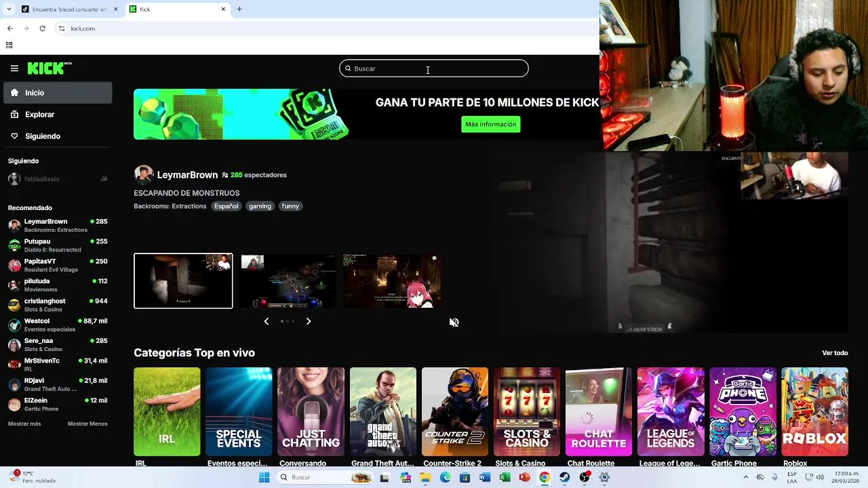Collapse the list with Mostrar Menos
This screenshot has width=868, height=488.
pyautogui.click(x=87, y=424)
